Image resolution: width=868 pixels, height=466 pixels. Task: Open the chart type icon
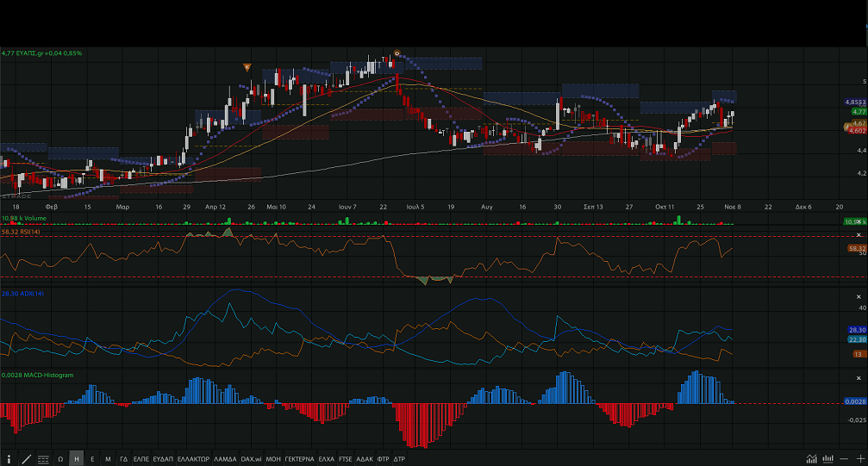812,459
